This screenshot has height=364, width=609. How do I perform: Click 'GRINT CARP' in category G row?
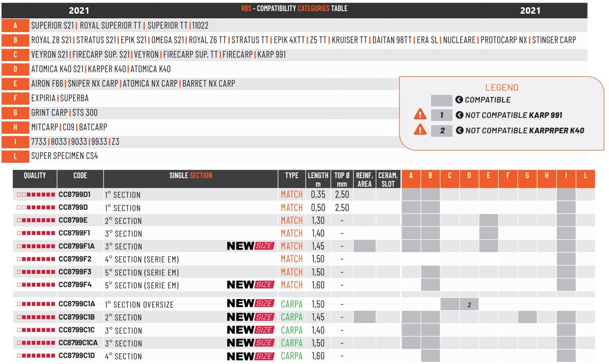(50, 113)
